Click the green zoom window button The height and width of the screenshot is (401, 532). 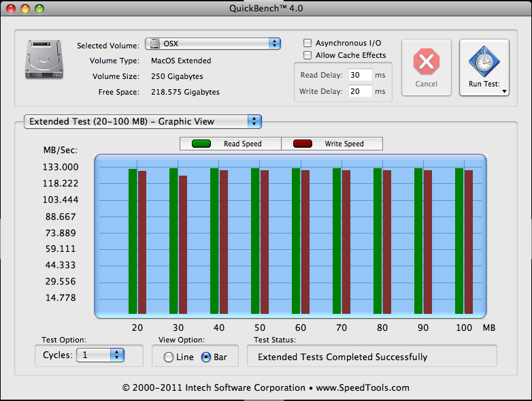coord(39,9)
